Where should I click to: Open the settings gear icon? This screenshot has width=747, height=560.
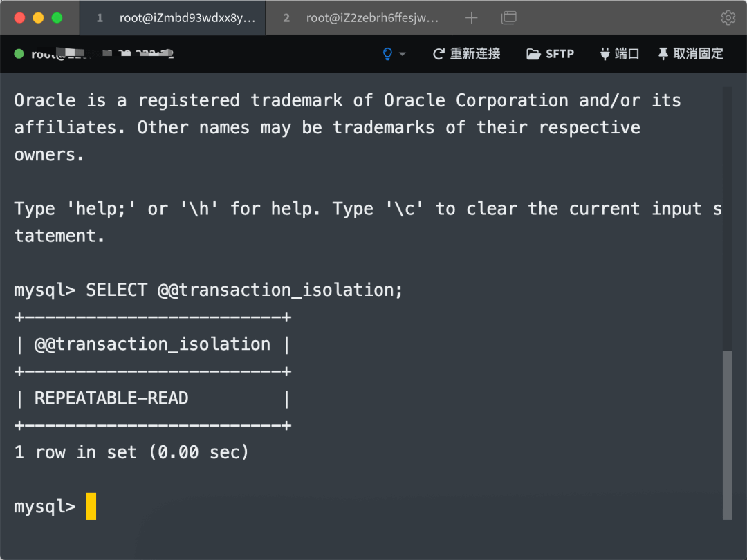(x=728, y=18)
